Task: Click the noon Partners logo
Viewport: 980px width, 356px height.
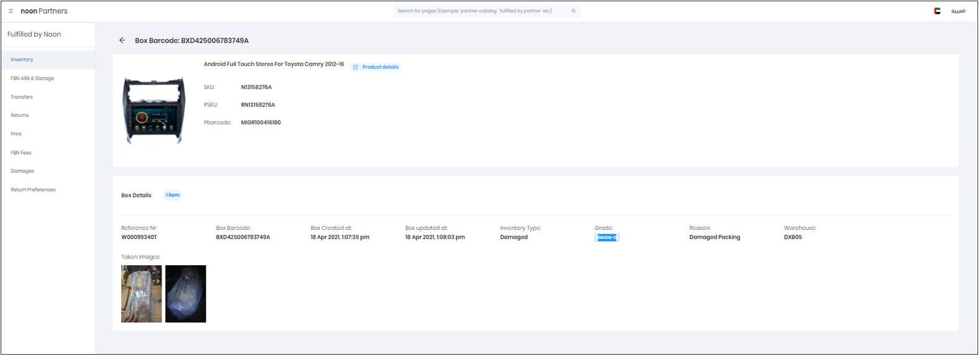Action: coord(44,11)
